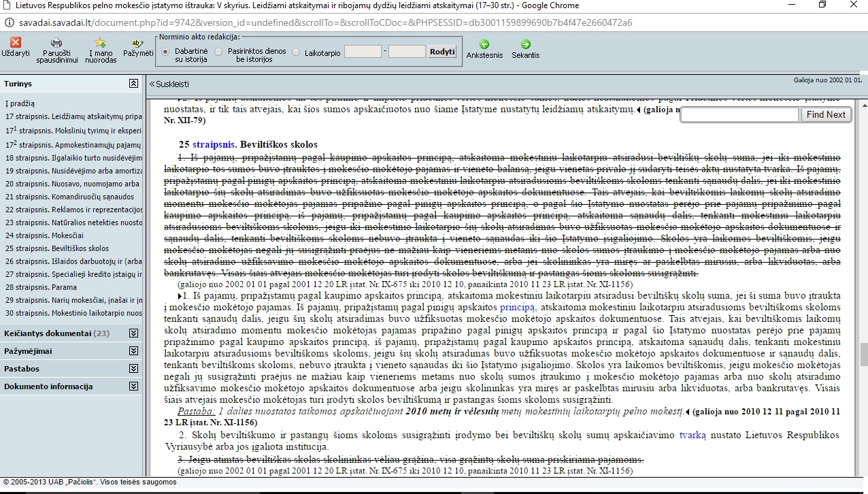The height and width of the screenshot is (494, 868).
Task: Expand the Pastabos section
Action: 133,369
